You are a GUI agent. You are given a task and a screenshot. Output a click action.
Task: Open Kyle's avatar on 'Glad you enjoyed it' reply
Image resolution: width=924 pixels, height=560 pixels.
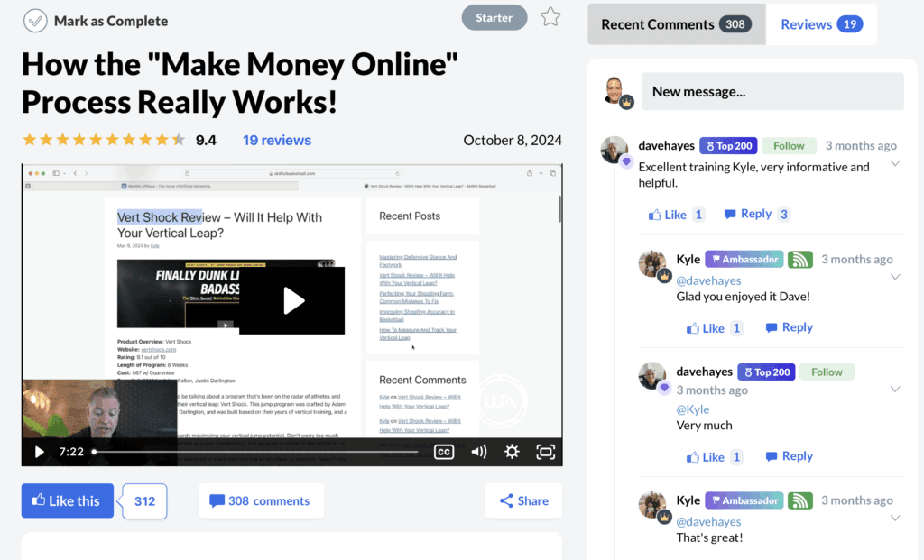[653, 264]
